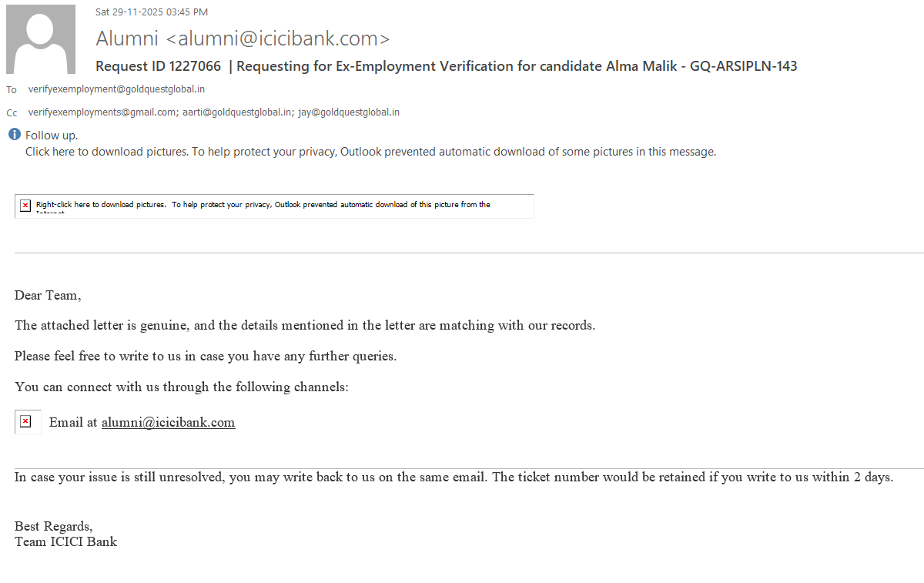924x583 pixels.
Task: Click the "Follow up." flag text
Action: [x=52, y=136]
